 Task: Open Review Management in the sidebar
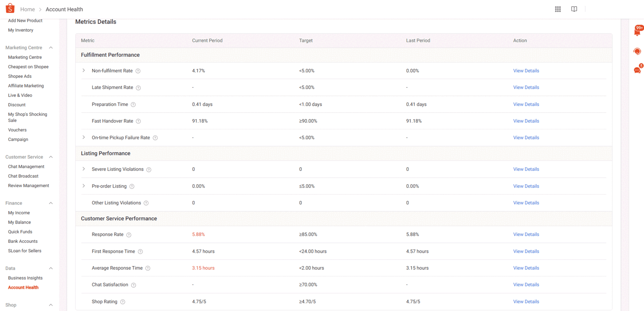click(29, 185)
